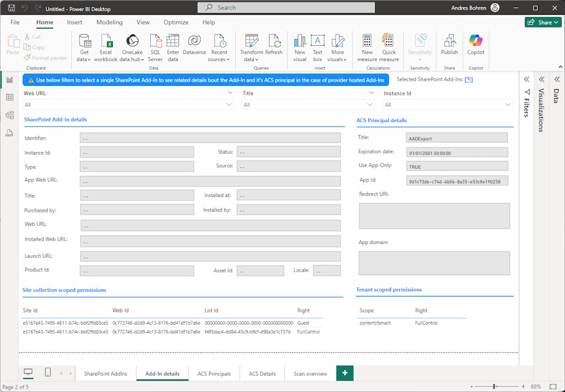Screen dimensions: 565x392
Task: Create a New measure
Action: click(x=367, y=47)
